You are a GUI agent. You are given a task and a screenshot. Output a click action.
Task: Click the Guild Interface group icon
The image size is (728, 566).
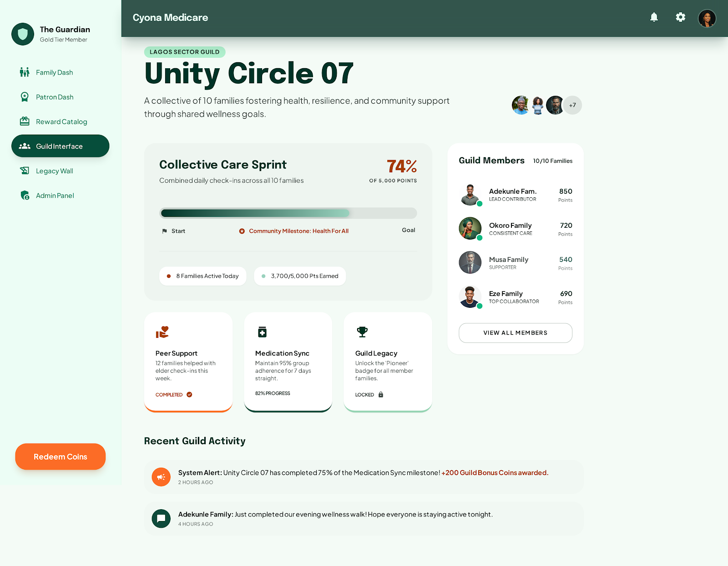pyautogui.click(x=25, y=146)
